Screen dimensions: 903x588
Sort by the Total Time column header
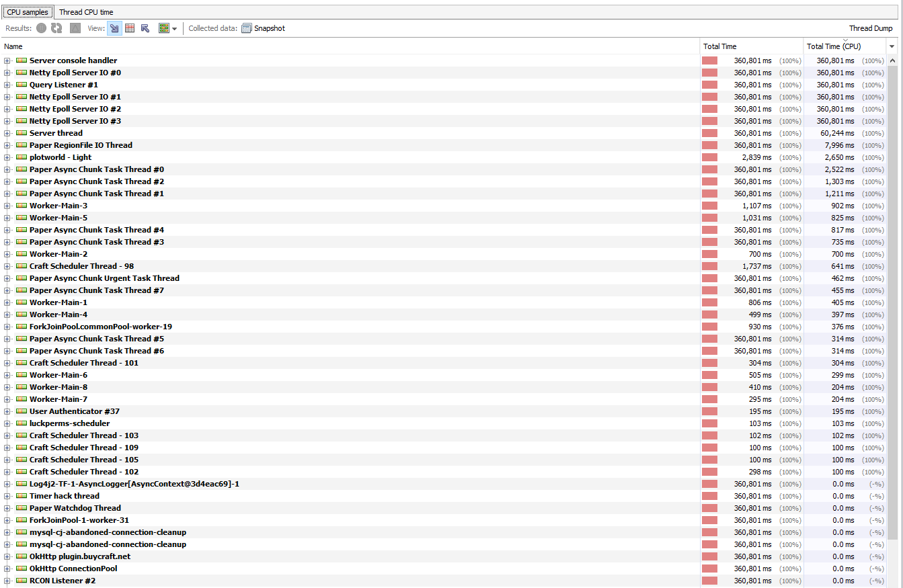click(x=752, y=46)
